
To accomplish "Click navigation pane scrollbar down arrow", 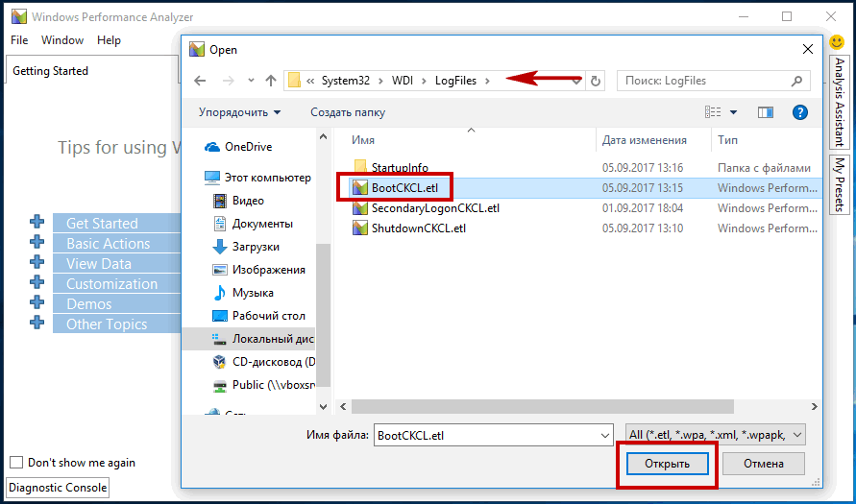I will (323, 407).
